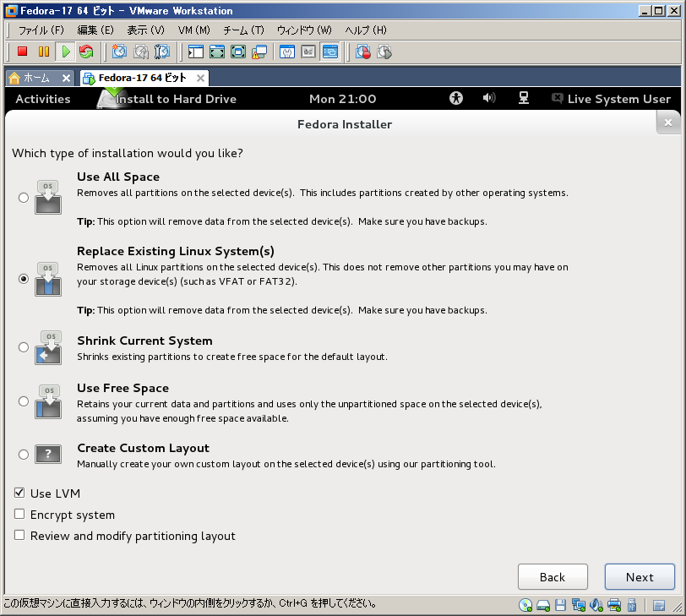Viewport: 686px width, 616px height.
Task: Click the green Power On play icon
Action: click(65, 52)
